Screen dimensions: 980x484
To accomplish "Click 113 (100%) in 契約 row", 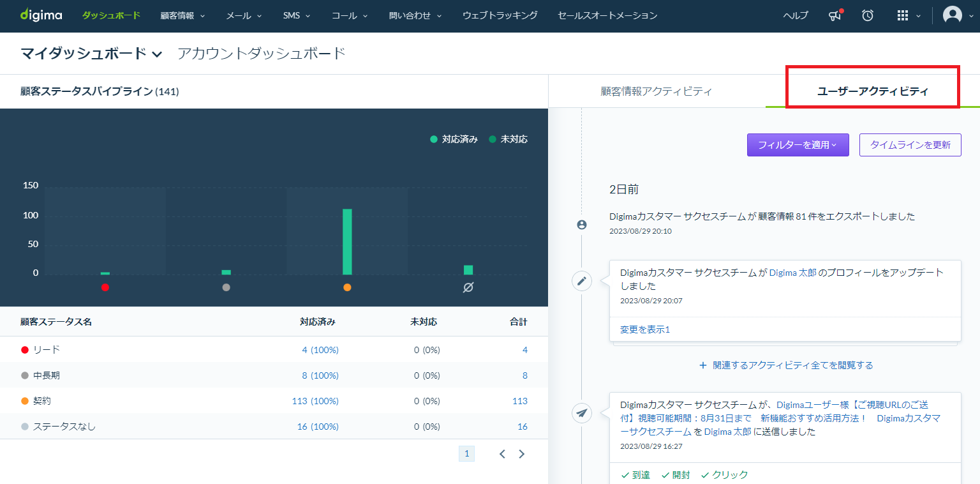I will coord(315,401).
